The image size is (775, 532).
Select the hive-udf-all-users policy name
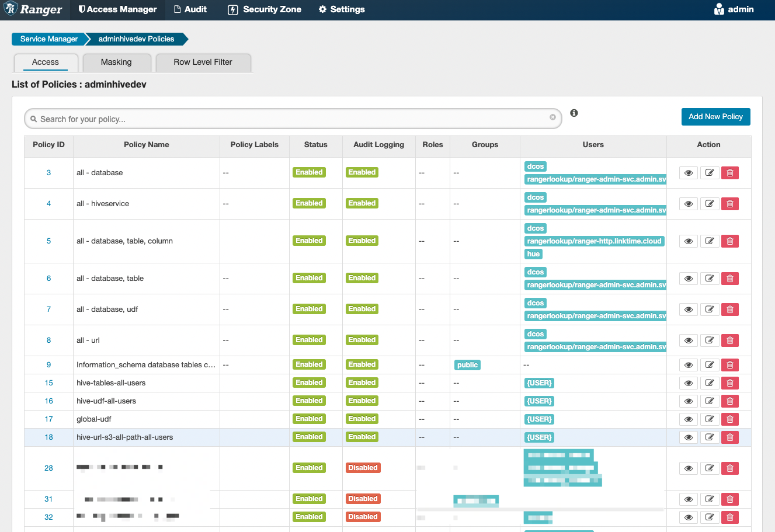pos(106,401)
